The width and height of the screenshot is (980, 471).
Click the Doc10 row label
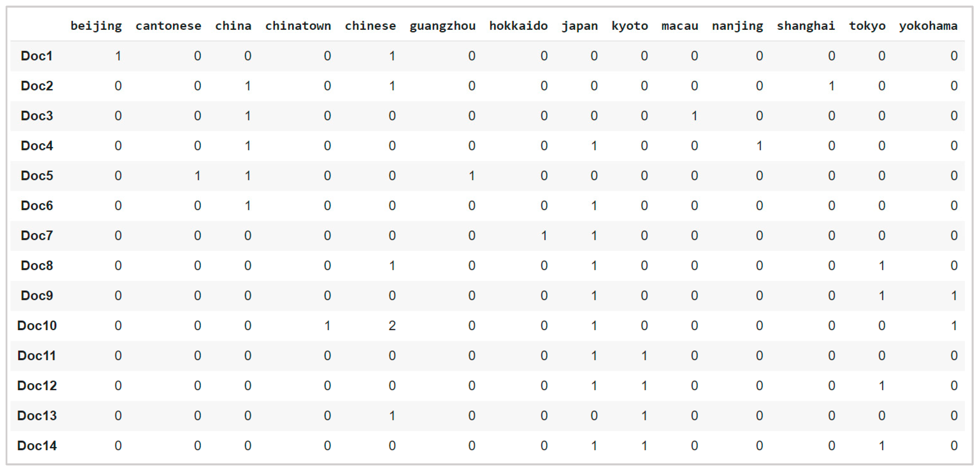click(x=37, y=326)
